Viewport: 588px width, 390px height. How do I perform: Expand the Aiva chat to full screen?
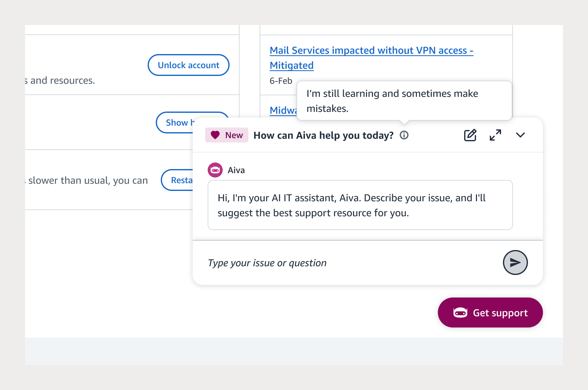click(x=495, y=135)
